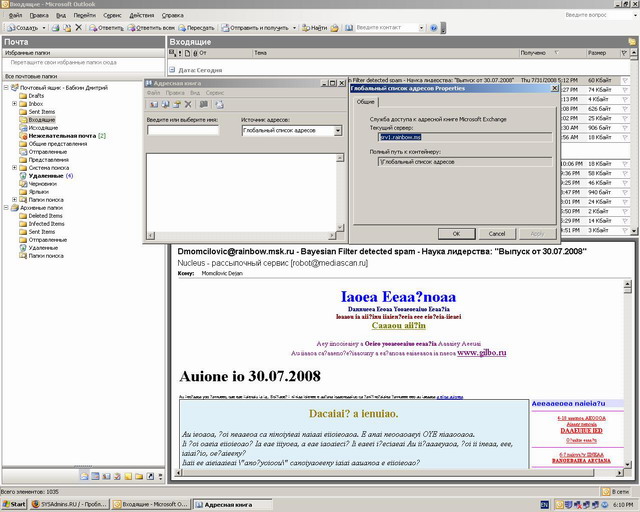Viewport: 640px width, 512px height.
Task: Open Файл menu in Outlook
Action: [15, 16]
